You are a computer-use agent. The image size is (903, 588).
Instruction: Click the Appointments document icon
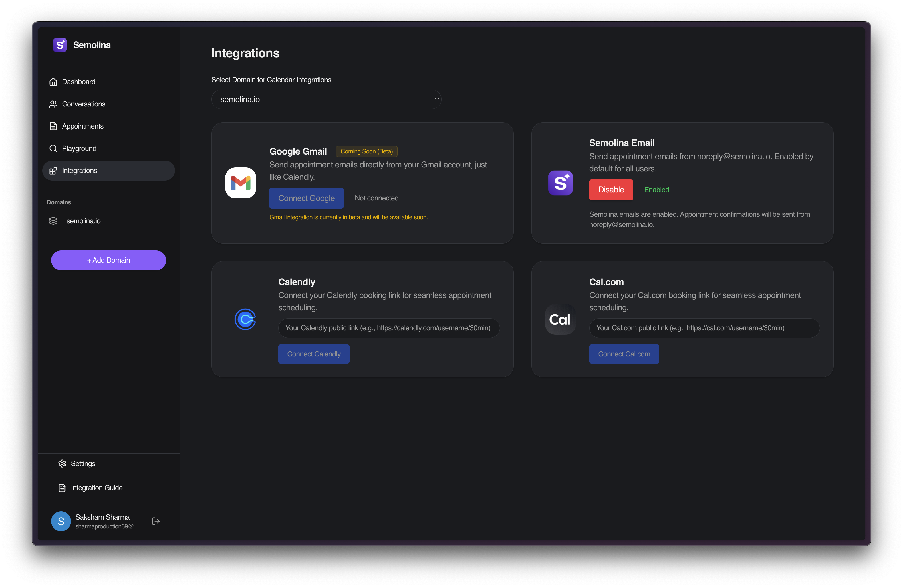click(x=53, y=126)
